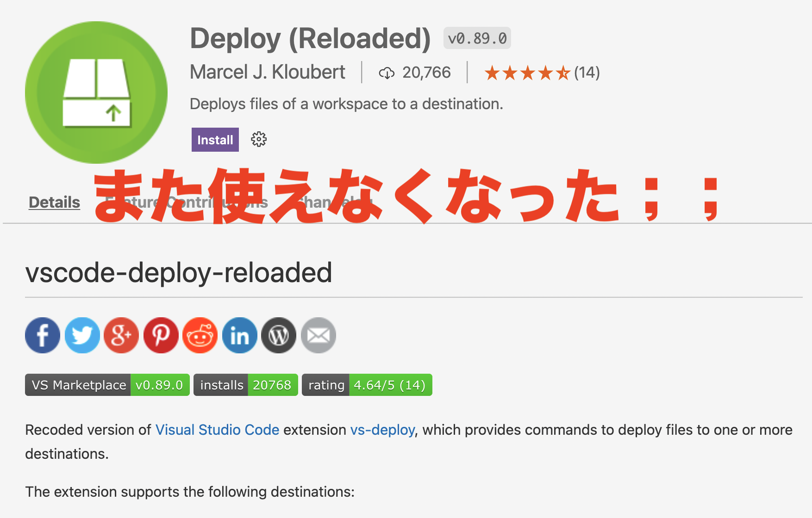Open publisher Marcel J. Kloubert's page
This screenshot has width=812, height=518.
click(x=268, y=72)
